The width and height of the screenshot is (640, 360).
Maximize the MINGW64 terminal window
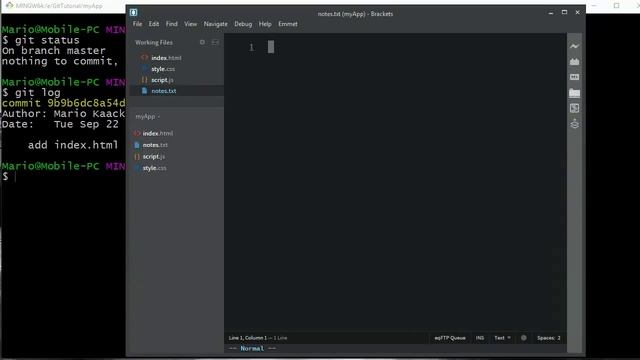616,5
